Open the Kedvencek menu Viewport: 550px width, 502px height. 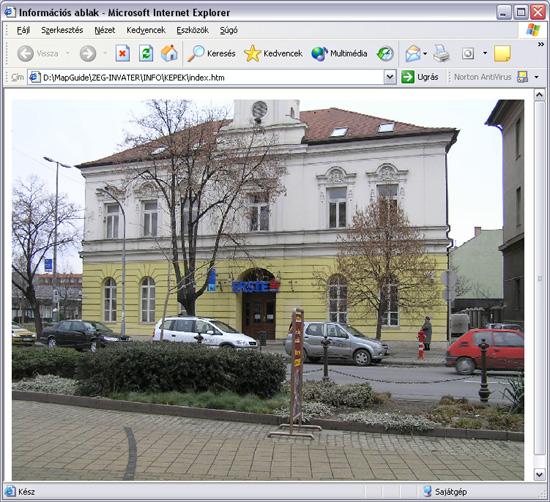146,31
